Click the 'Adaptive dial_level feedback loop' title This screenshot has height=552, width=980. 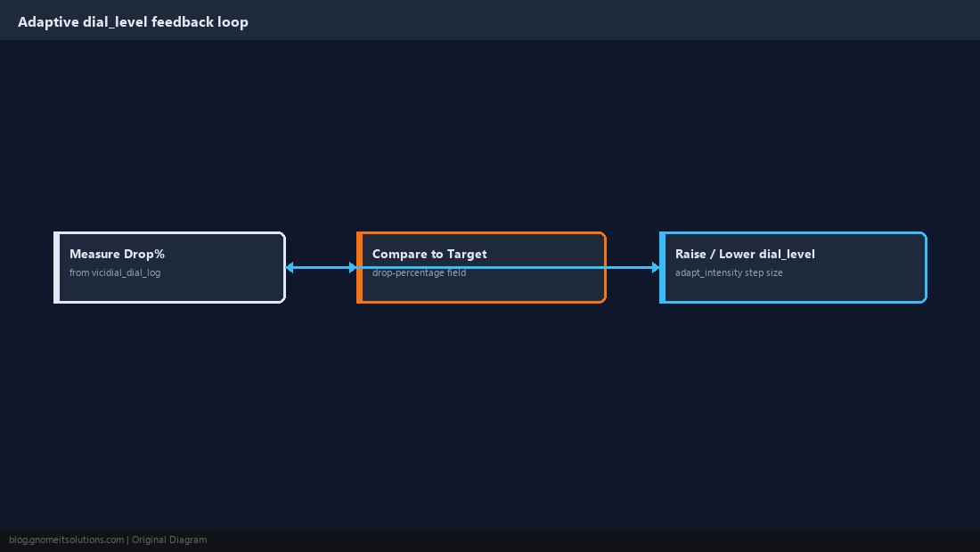133,22
